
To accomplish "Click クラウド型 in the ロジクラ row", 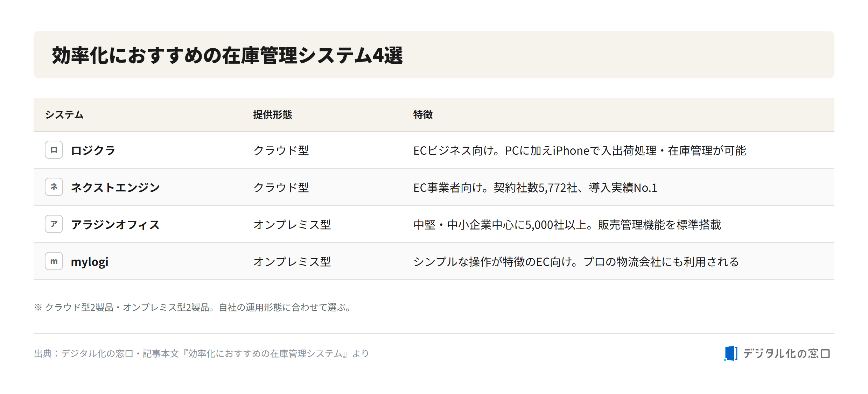I will coord(281,150).
